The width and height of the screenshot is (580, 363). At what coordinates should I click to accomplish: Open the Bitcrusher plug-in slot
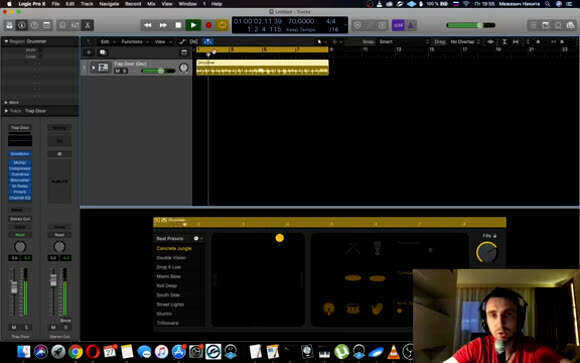[x=20, y=180]
